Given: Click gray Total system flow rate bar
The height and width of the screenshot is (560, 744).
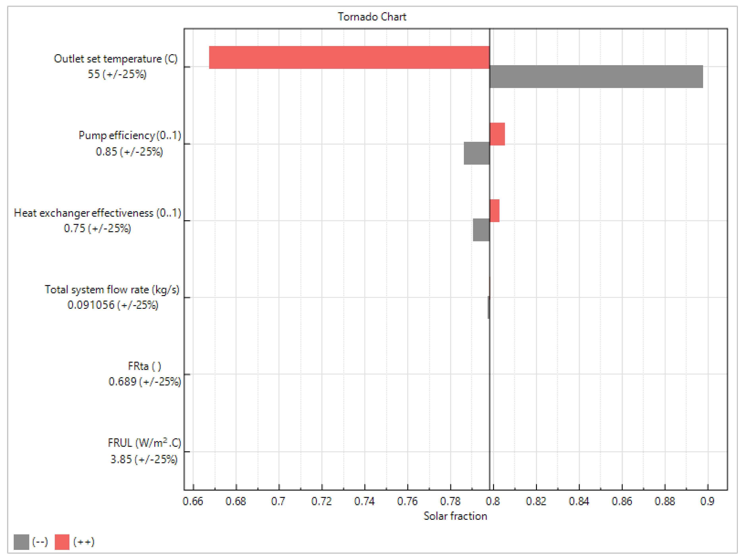Looking at the screenshot, I should click(488, 307).
